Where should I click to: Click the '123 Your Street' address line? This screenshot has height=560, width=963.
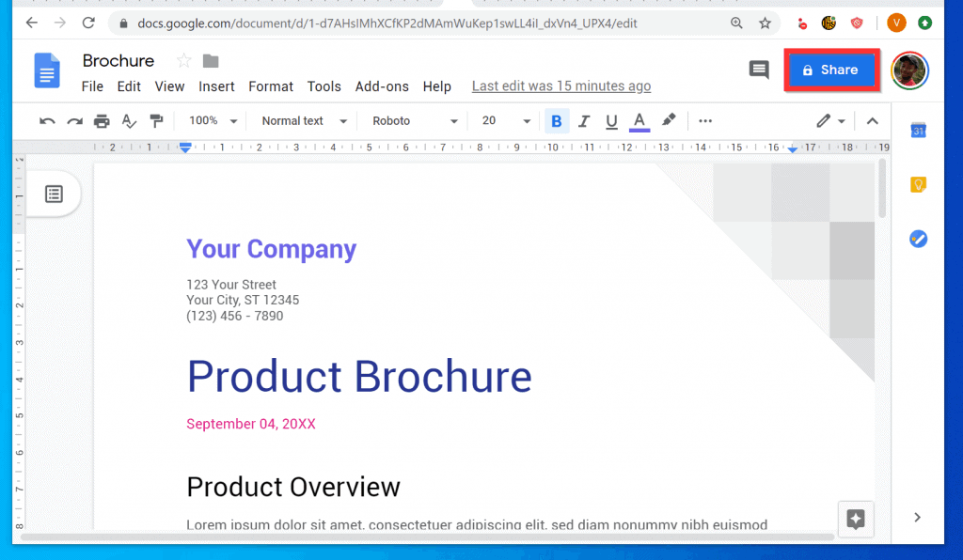click(231, 285)
